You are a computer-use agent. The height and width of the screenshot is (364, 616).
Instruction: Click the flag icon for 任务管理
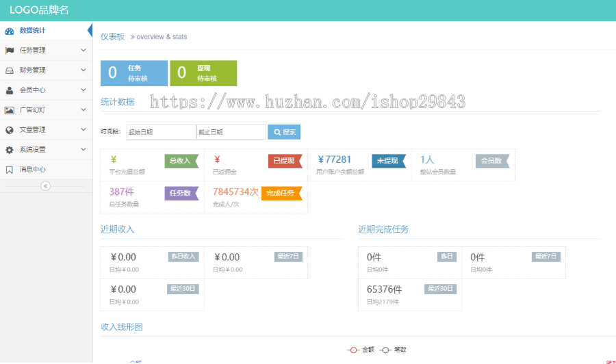click(x=10, y=51)
